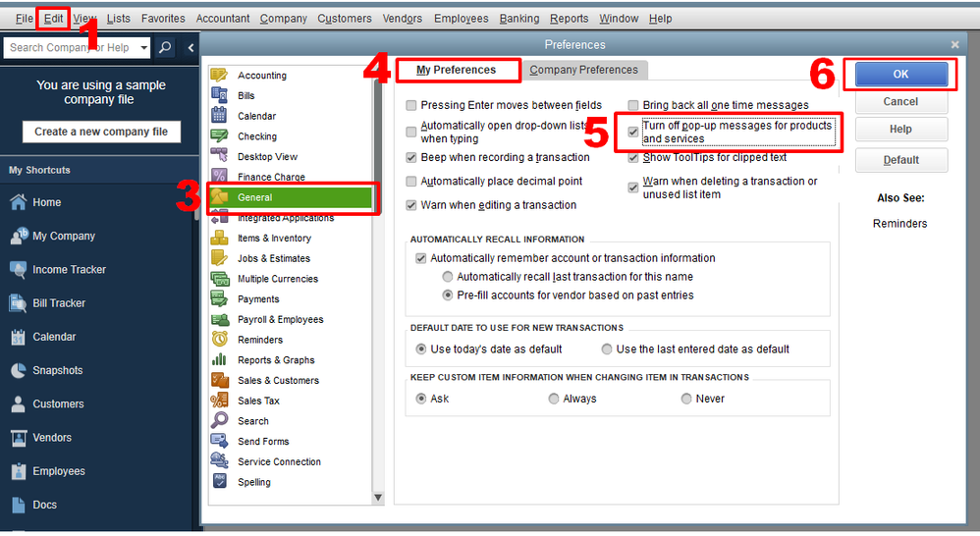Open the Send Forms icon
980x536 pixels.
(219, 441)
